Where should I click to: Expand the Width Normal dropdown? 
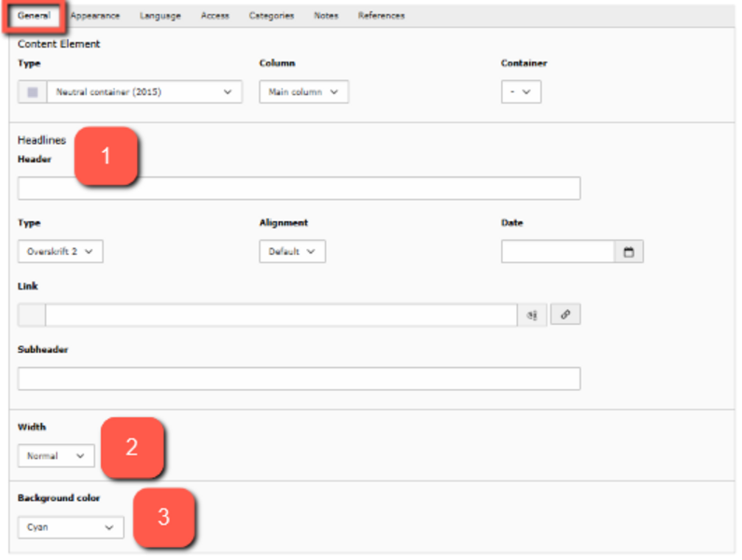(56, 456)
